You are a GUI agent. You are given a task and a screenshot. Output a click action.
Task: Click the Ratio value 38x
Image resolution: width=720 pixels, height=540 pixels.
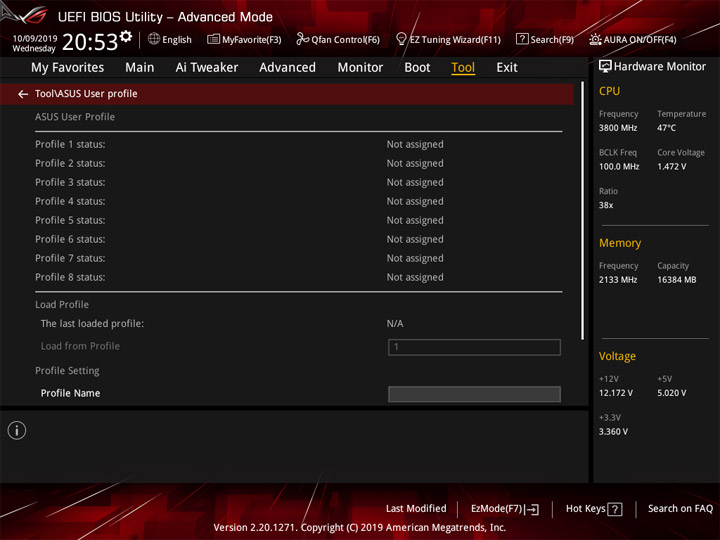pyautogui.click(x=606, y=205)
